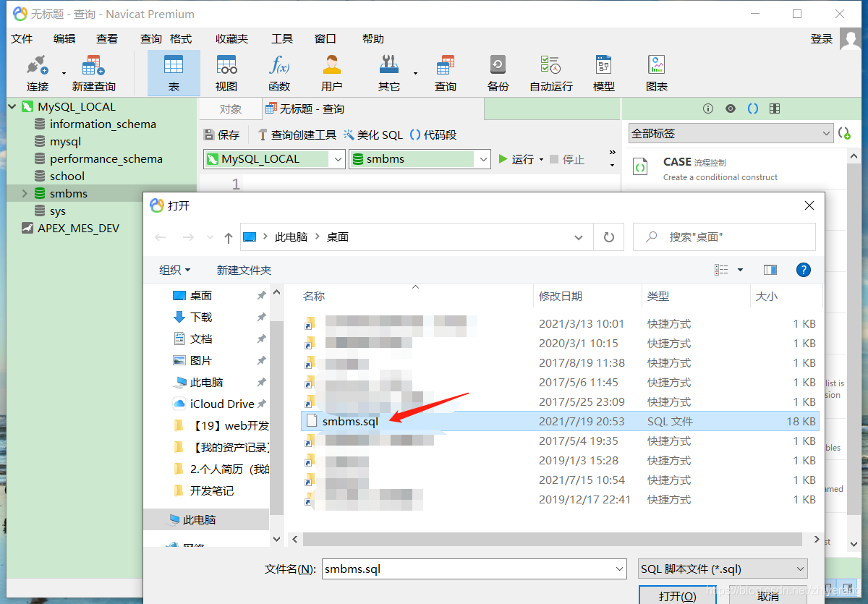Click the Query toolbar icon

click(x=446, y=73)
